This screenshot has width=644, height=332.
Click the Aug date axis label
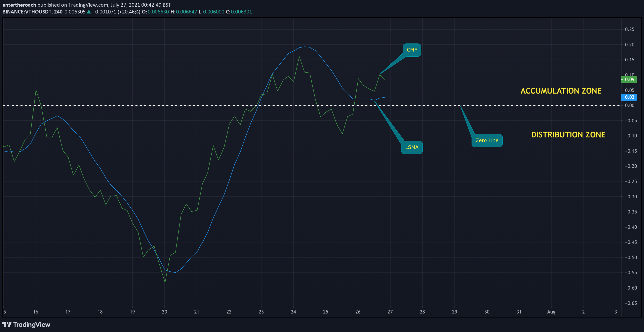551,312
